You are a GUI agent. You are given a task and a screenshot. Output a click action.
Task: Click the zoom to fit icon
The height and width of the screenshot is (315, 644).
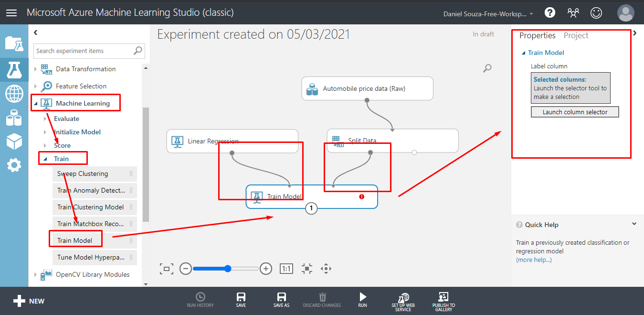pos(166,269)
